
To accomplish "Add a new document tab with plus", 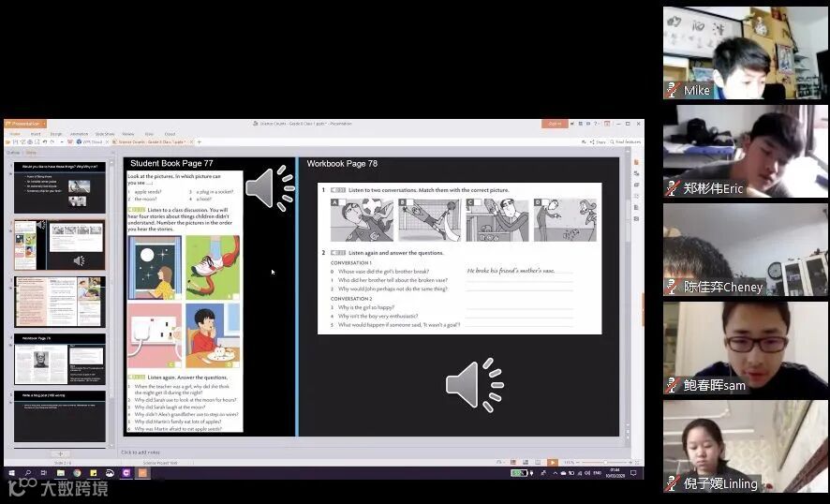I will click(199, 141).
